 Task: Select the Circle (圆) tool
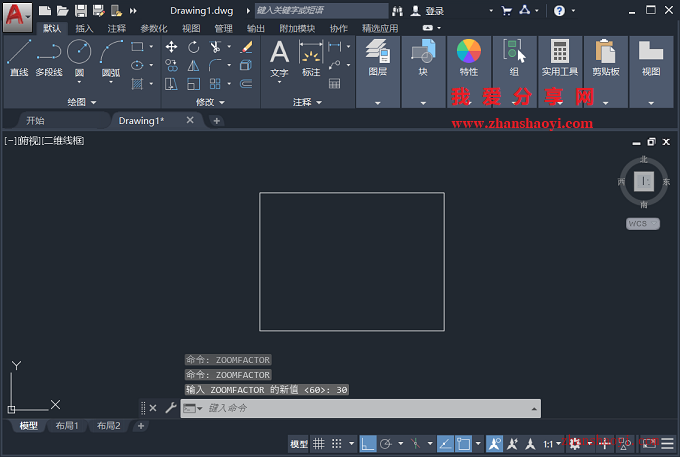(x=79, y=54)
